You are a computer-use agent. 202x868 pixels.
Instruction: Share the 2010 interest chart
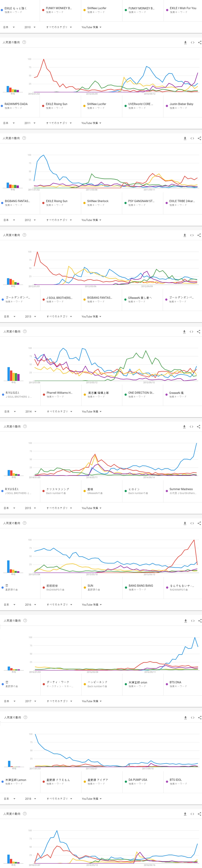point(200,42)
